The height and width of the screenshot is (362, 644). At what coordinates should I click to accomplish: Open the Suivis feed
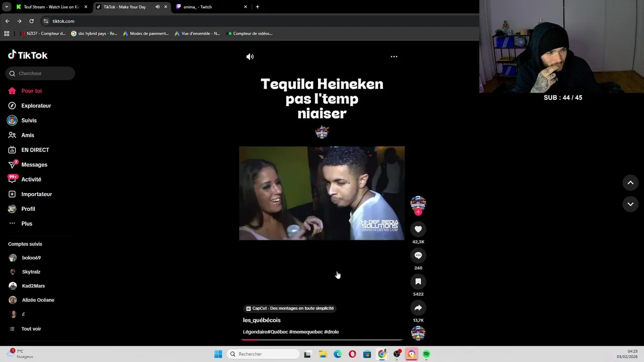coord(23,121)
